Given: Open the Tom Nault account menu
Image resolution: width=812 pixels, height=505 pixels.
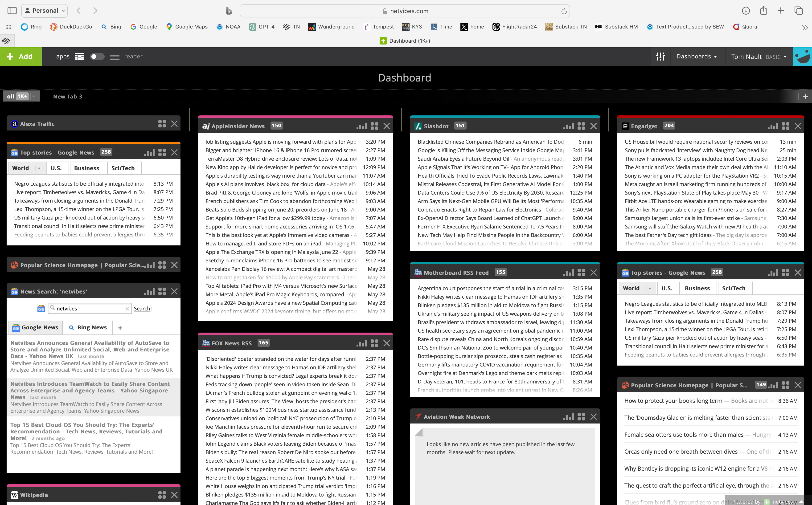Looking at the screenshot, I should click(759, 57).
